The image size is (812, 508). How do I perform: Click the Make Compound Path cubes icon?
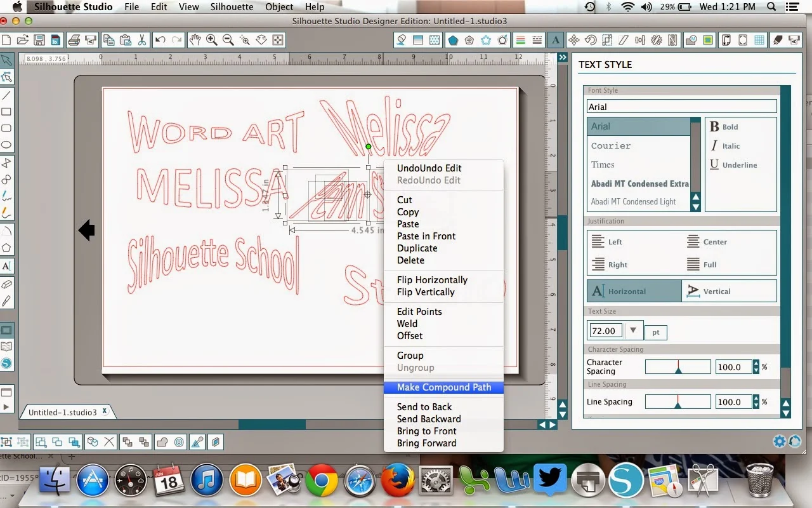click(x=93, y=442)
